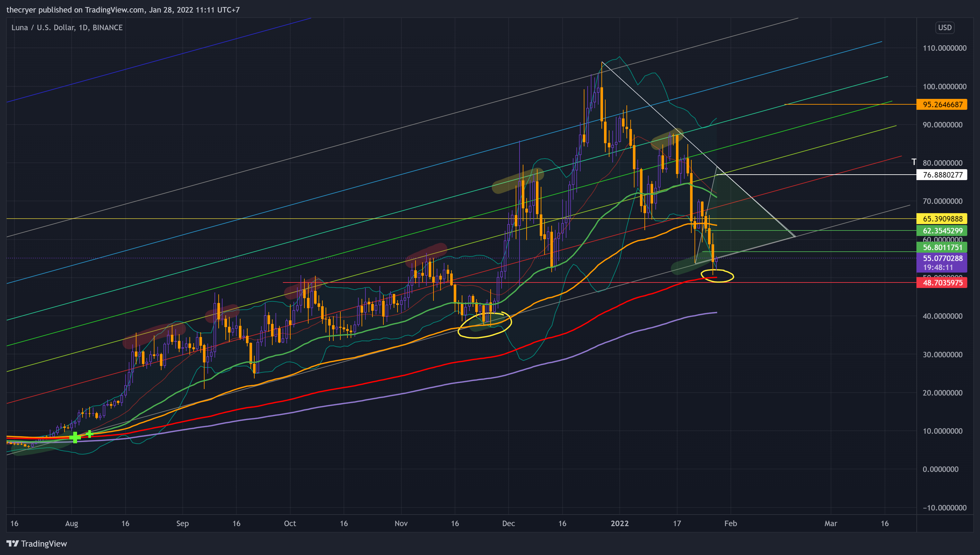
Task: Click the red 48.7035975 price label
Action: [941, 283]
